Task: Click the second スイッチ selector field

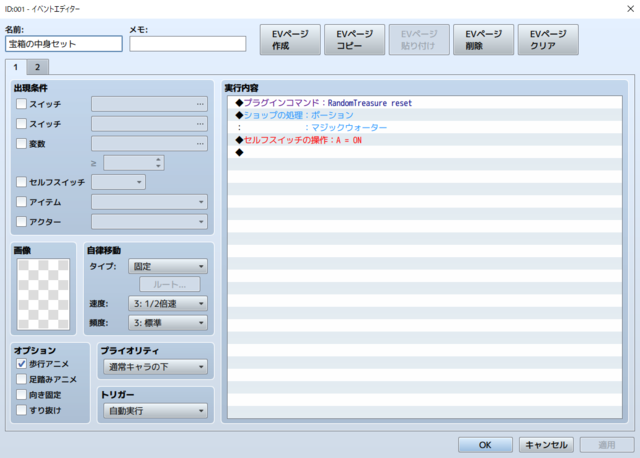Action: tap(149, 124)
